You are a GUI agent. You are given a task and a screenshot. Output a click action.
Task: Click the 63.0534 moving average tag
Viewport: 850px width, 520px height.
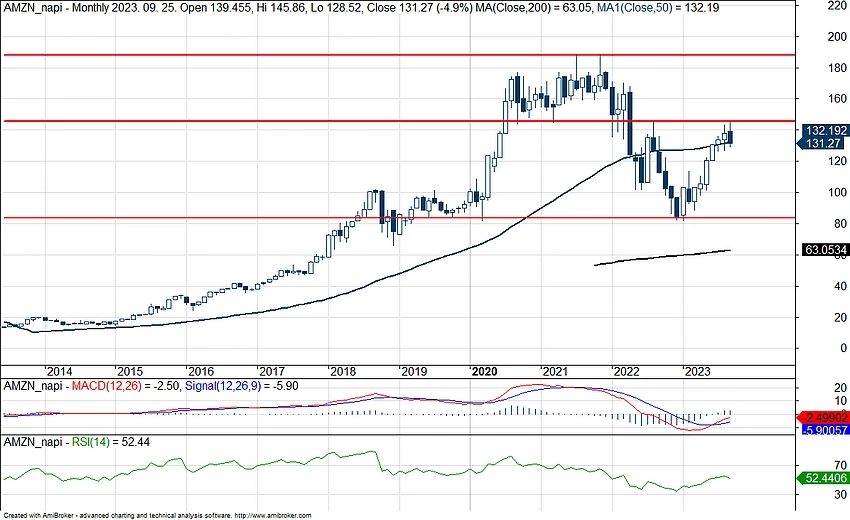[x=825, y=250]
